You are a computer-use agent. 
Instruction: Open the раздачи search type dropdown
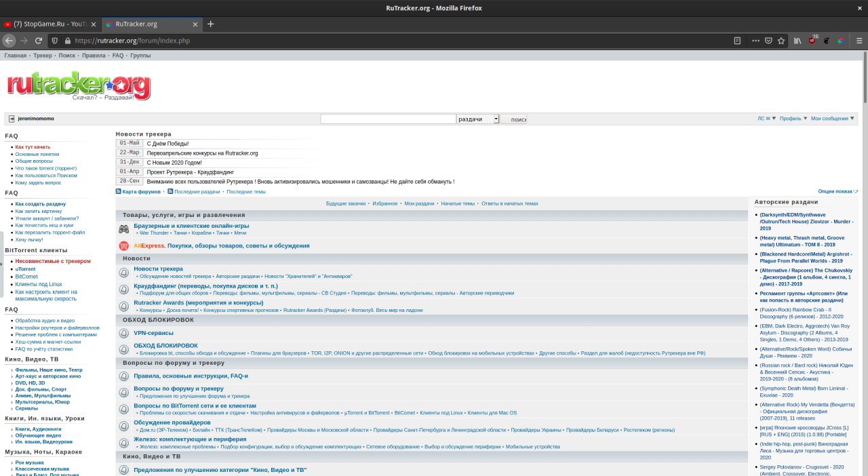478,119
